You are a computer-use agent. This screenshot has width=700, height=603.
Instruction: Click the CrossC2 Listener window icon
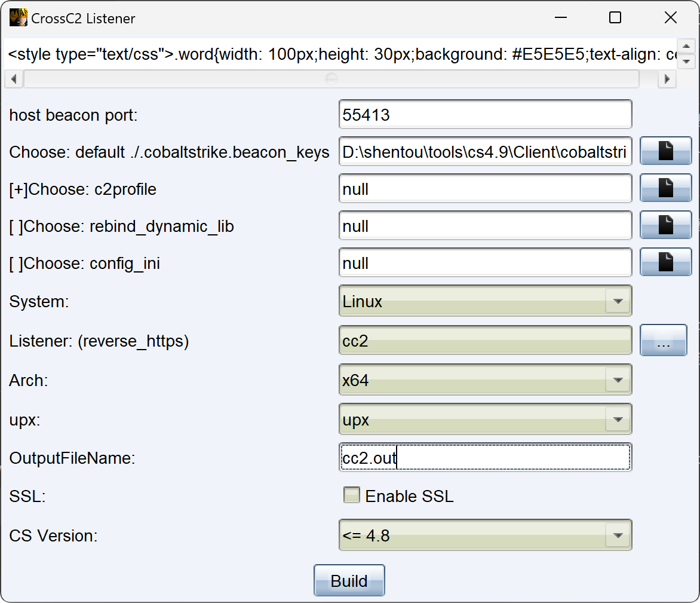19,18
